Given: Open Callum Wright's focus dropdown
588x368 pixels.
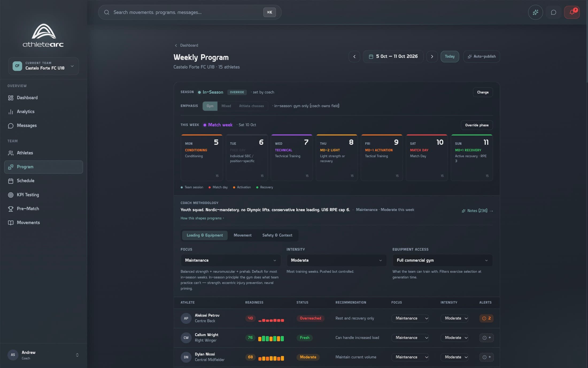Looking at the screenshot, I should coord(410,338).
